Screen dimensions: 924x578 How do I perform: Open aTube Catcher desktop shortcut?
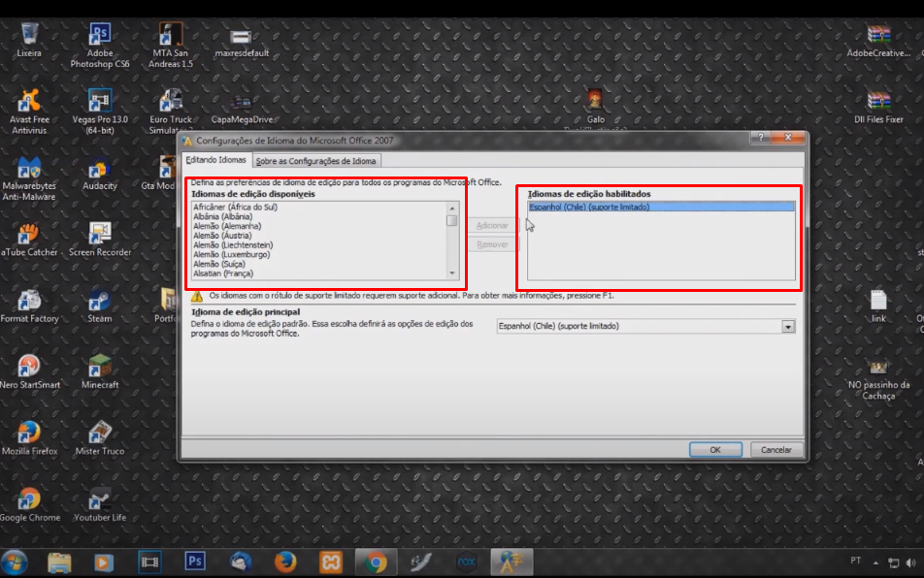(x=29, y=241)
